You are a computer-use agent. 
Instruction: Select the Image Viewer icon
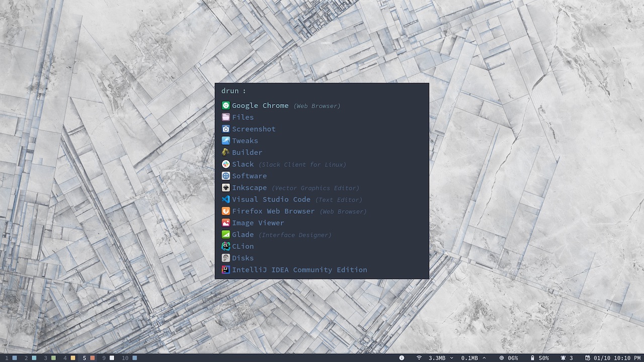click(x=225, y=223)
